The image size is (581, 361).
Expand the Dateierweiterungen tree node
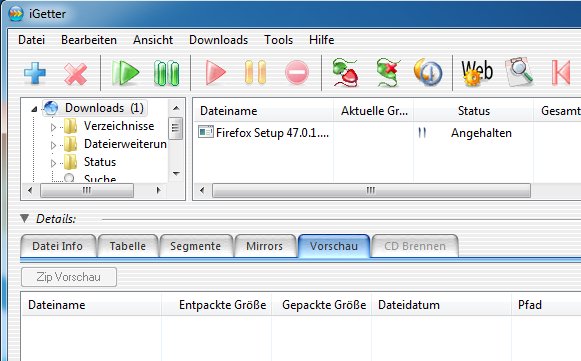[53, 145]
